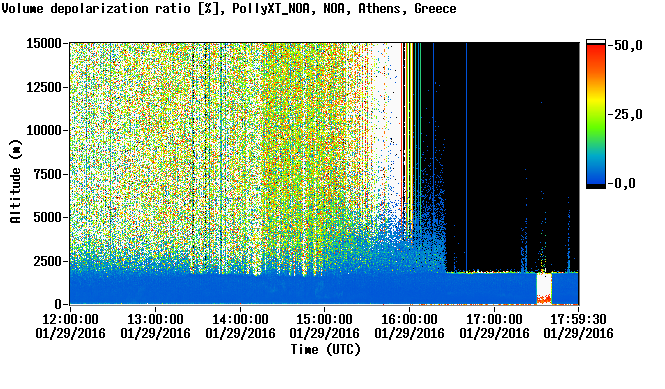The width and height of the screenshot is (665, 389).
Task: Click the 13:00:00 time axis tick label
Action: 155,319
